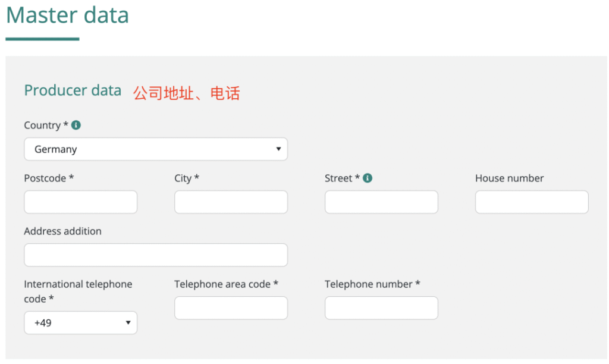Click the Master data page heading

[67, 15]
